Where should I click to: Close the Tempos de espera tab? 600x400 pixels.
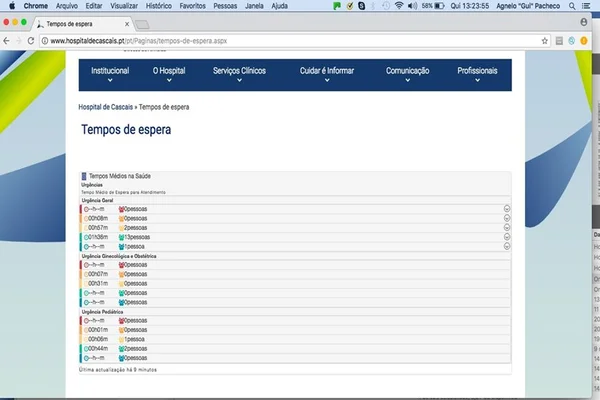coord(127,24)
